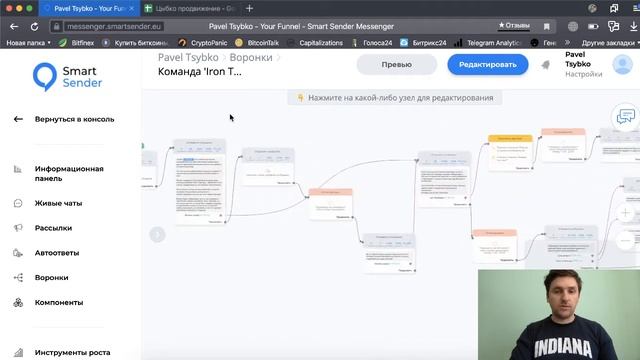640x360 pixels.
Task: Open Компоненты cubes icon
Action: pyautogui.click(x=18, y=302)
